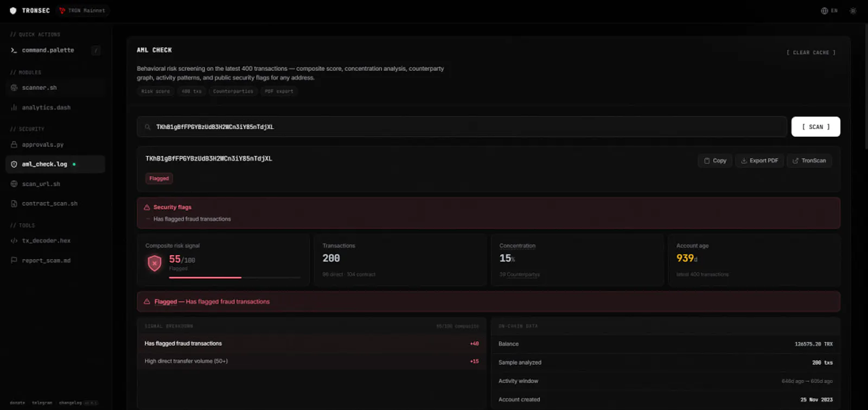Screen dimensions: 868x410
Task: Click the Balance value 126575.20 TRX
Action: point(813,344)
